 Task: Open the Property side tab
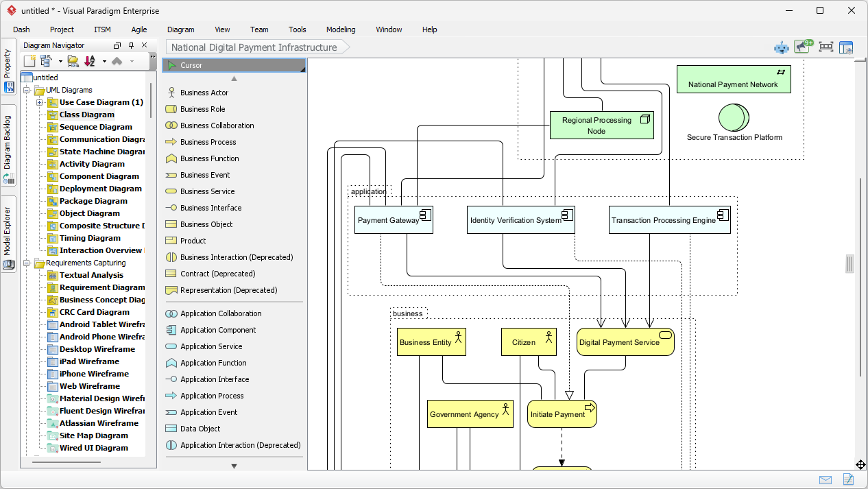8,64
